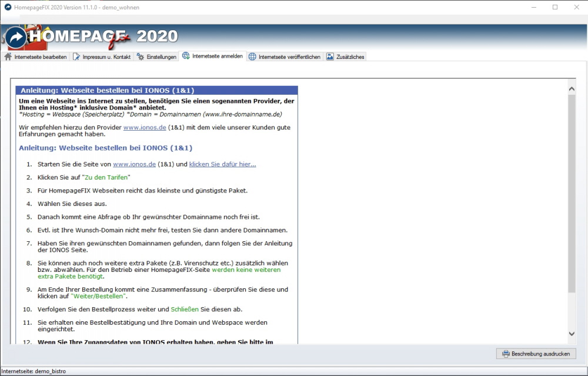Screen dimensions: 588x376
Task: Click the picture icon beside Zusätzliches
Action: coord(330,56)
